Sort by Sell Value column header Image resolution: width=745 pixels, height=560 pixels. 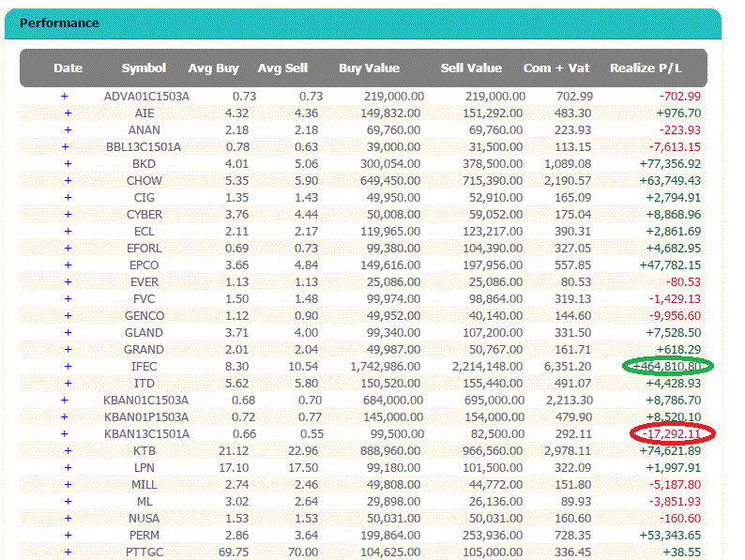471,68
